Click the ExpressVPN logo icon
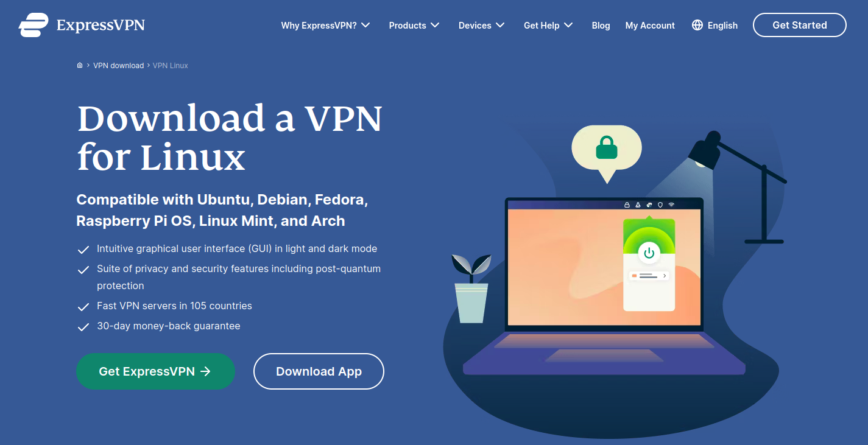Image resolution: width=868 pixels, height=445 pixels. coord(33,25)
